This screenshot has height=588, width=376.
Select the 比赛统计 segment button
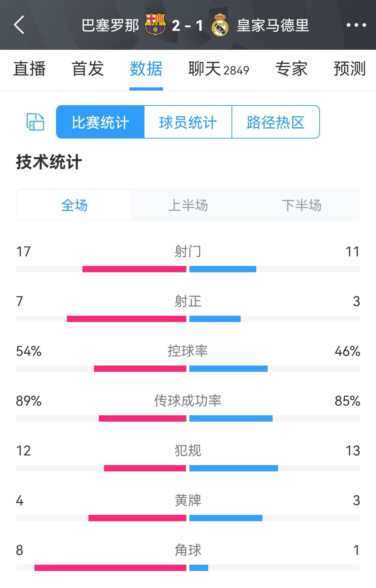(x=100, y=122)
